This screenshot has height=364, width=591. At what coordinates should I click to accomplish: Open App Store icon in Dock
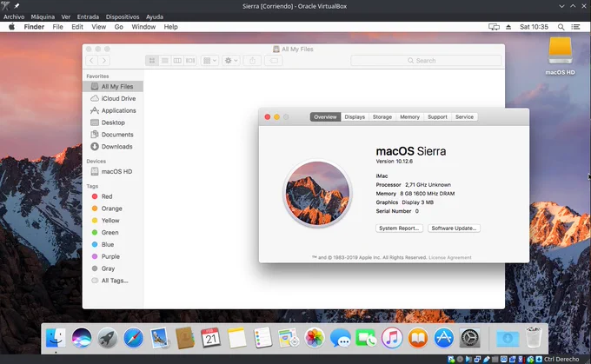(443, 338)
